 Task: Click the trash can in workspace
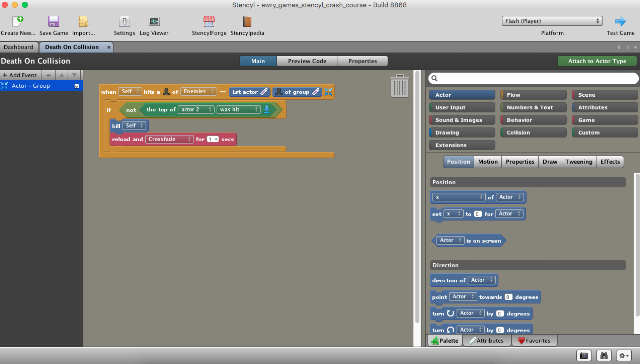pyautogui.click(x=399, y=86)
